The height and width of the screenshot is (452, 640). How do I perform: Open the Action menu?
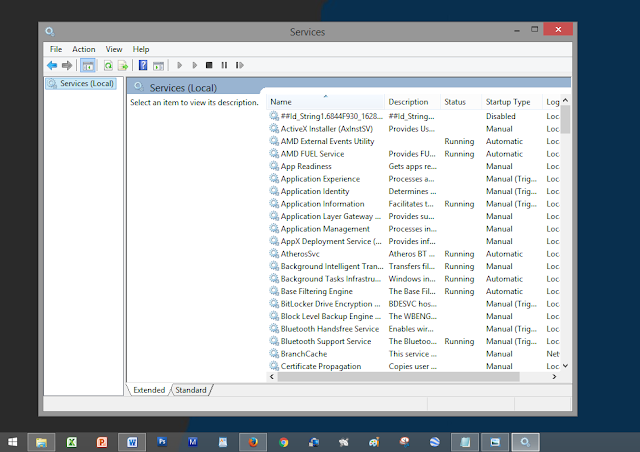pyautogui.click(x=84, y=49)
